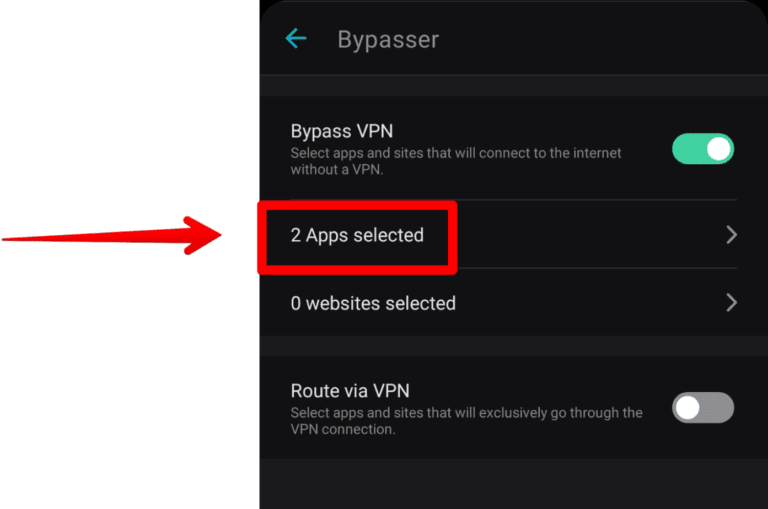768x509 pixels.
Task: Click the Route via VPN description text
Action: pos(466,421)
